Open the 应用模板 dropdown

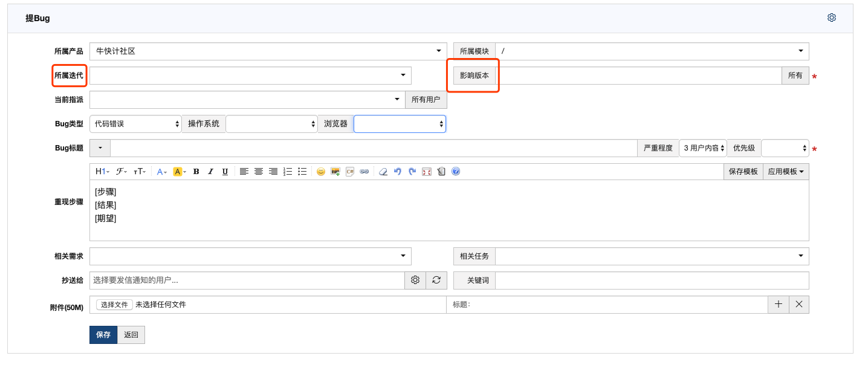[786, 172]
